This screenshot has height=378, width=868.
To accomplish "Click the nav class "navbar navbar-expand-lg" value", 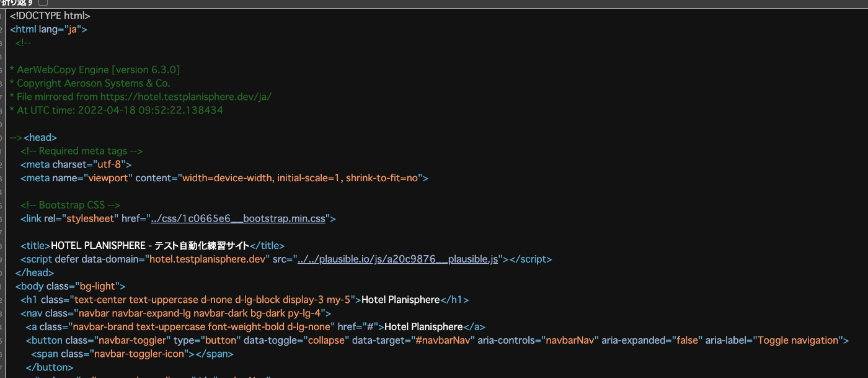I will click(x=200, y=313).
